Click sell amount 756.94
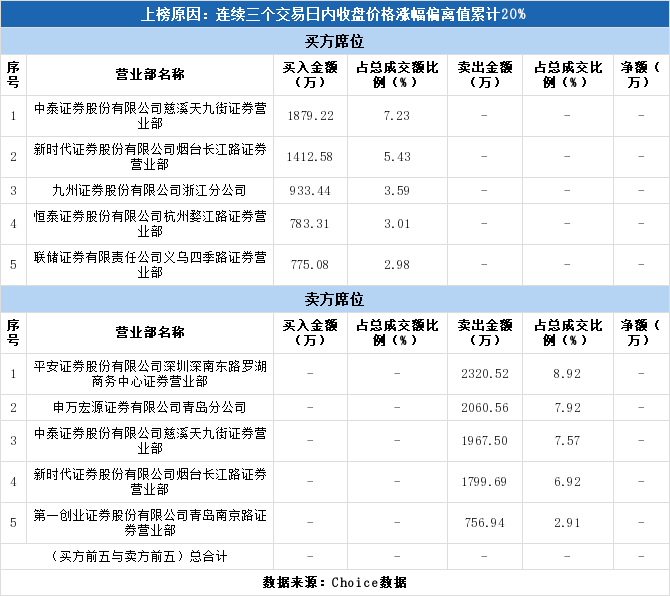The image size is (670, 596). click(x=485, y=523)
